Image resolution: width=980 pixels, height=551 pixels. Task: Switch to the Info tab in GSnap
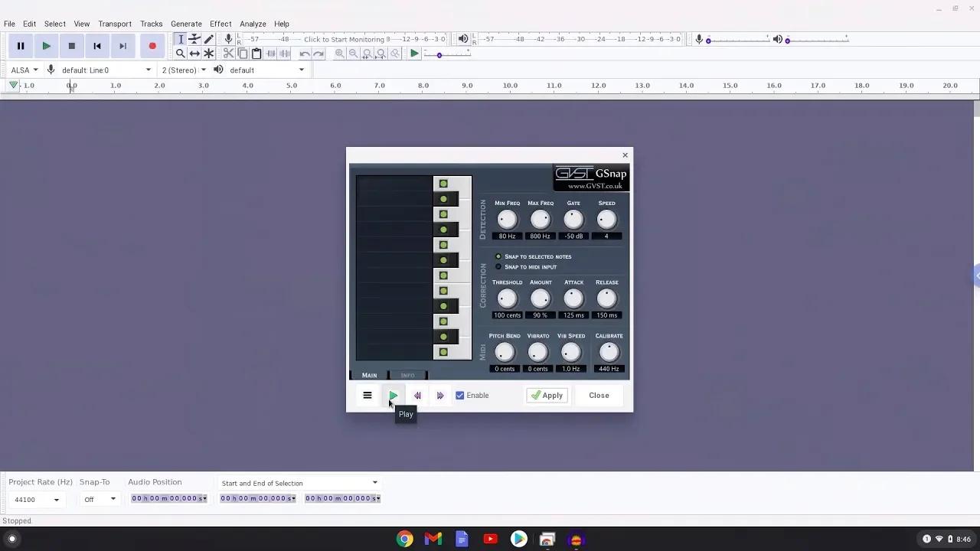(408, 375)
